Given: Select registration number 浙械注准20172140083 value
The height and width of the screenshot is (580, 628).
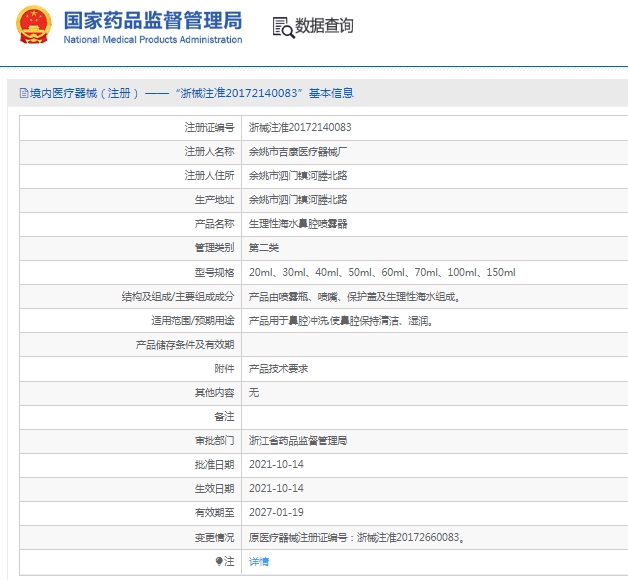Looking at the screenshot, I should [300, 127].
